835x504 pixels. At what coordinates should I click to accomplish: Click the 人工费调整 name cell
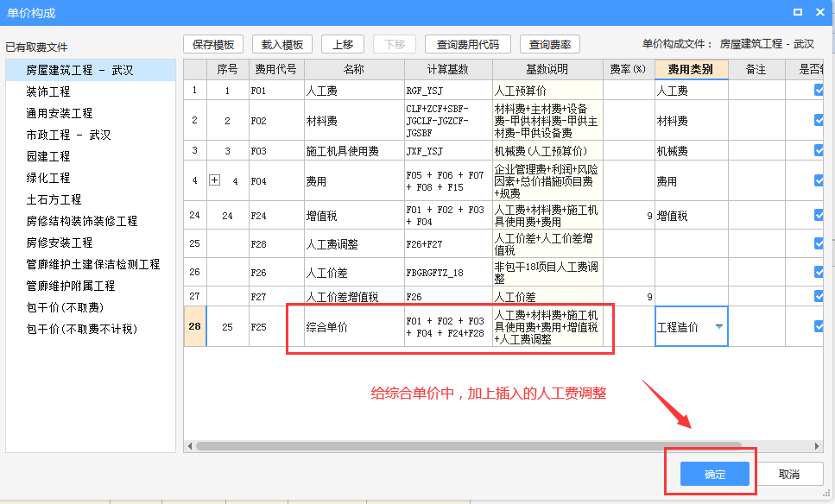click(354, 243)
